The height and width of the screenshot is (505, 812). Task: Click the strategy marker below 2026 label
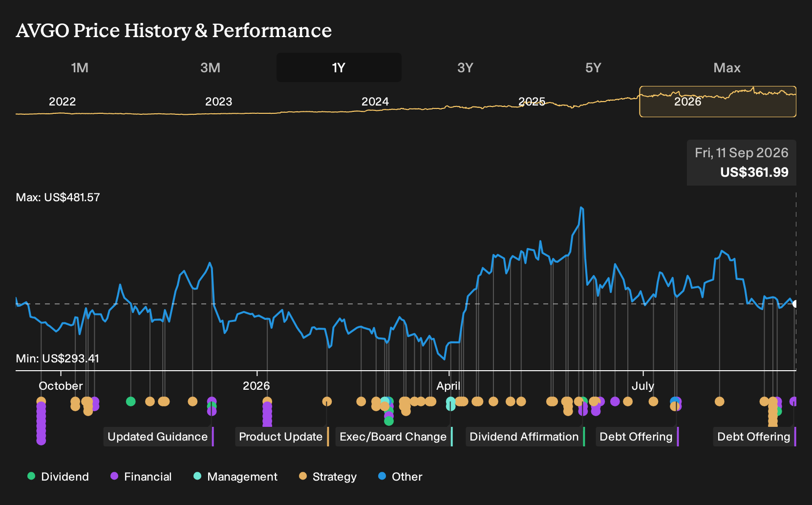pos(267,401)
